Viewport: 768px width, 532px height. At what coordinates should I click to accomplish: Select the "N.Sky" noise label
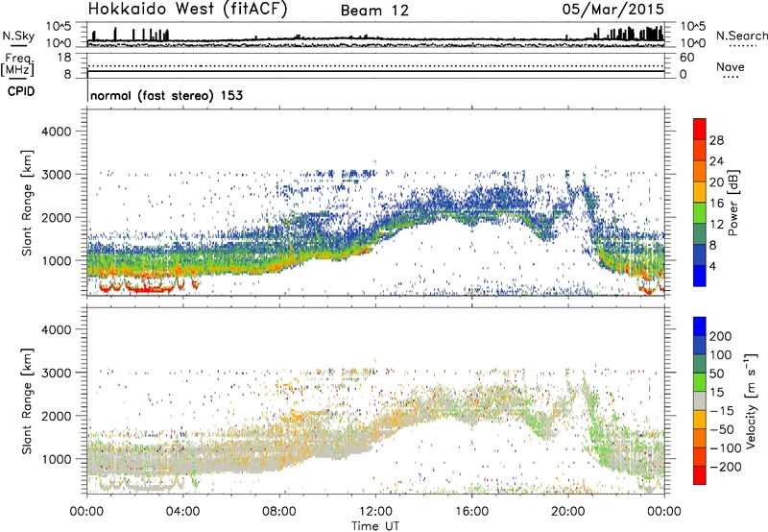point(18,36)
